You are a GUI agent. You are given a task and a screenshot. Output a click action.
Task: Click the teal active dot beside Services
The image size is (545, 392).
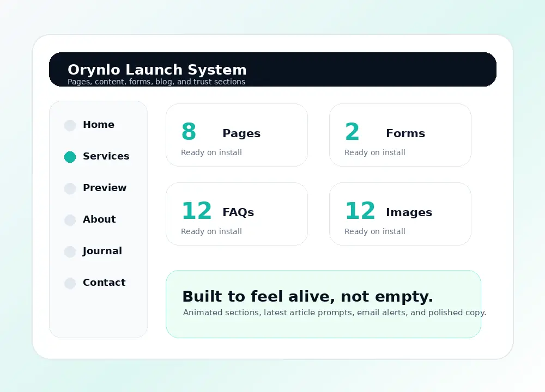point(70,157)
